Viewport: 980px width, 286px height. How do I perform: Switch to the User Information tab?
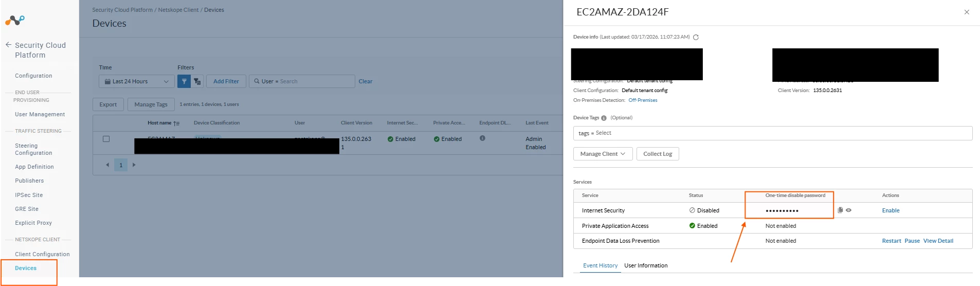pyautogui.click(x=646, y=266)
